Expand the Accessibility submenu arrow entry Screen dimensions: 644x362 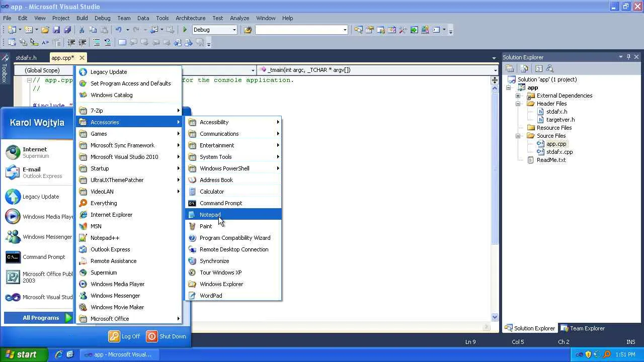pyautogui.click(x=233, y=122)
